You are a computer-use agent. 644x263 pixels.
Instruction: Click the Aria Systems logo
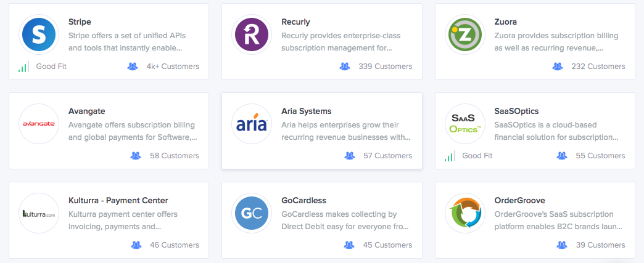[x=252, y=124]
